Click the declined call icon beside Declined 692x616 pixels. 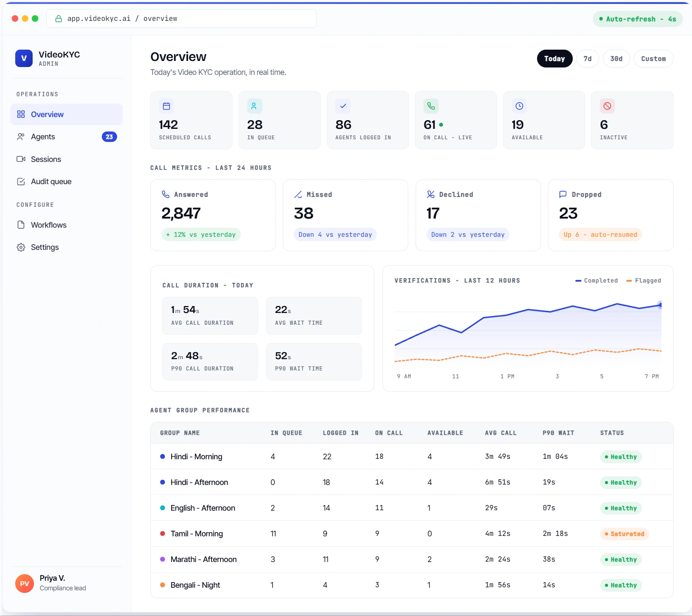pos(431,194)
